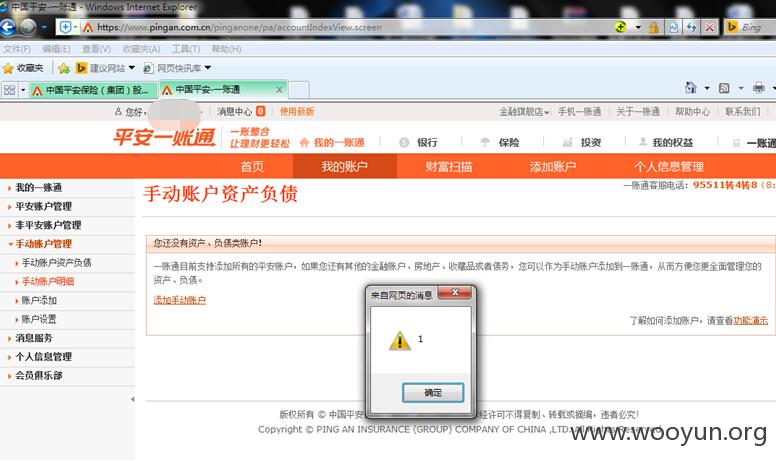The image size is (776, 461).
Task: Click the sidebar collapse arrow handle
Action: [x=132, y=399]
